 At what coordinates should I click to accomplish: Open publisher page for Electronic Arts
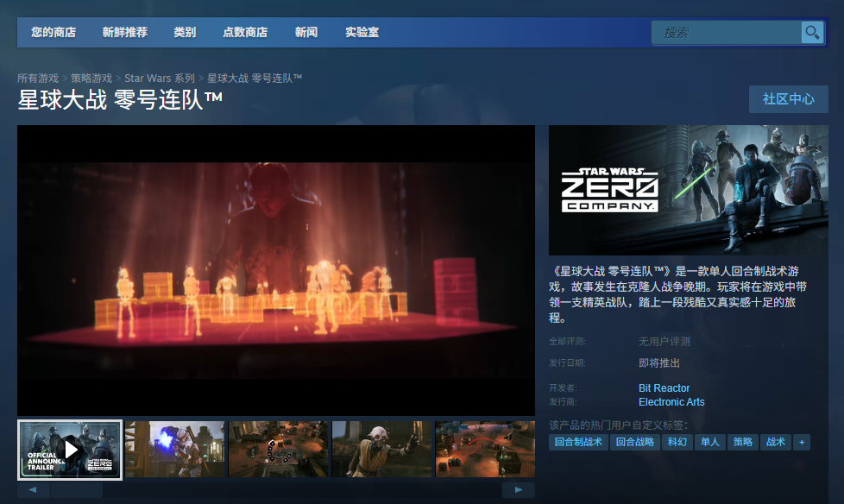click(671, 401)
